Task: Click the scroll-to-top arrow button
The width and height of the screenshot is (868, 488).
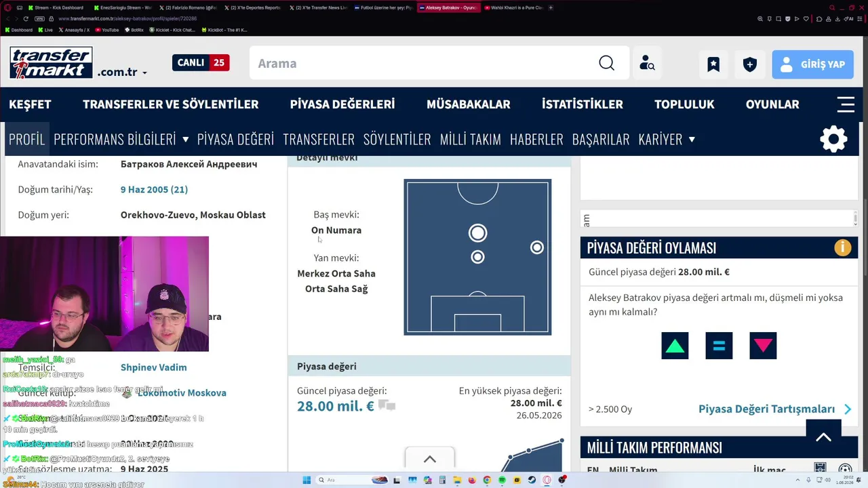Action: (x=823, y=437)
